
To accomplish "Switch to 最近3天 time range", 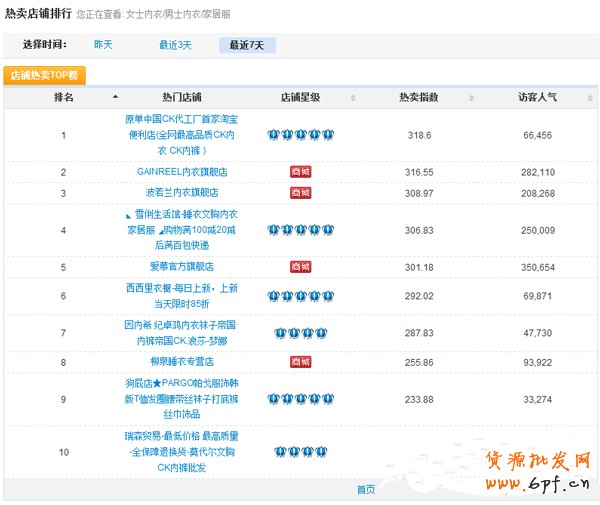I will pos(175,45).
